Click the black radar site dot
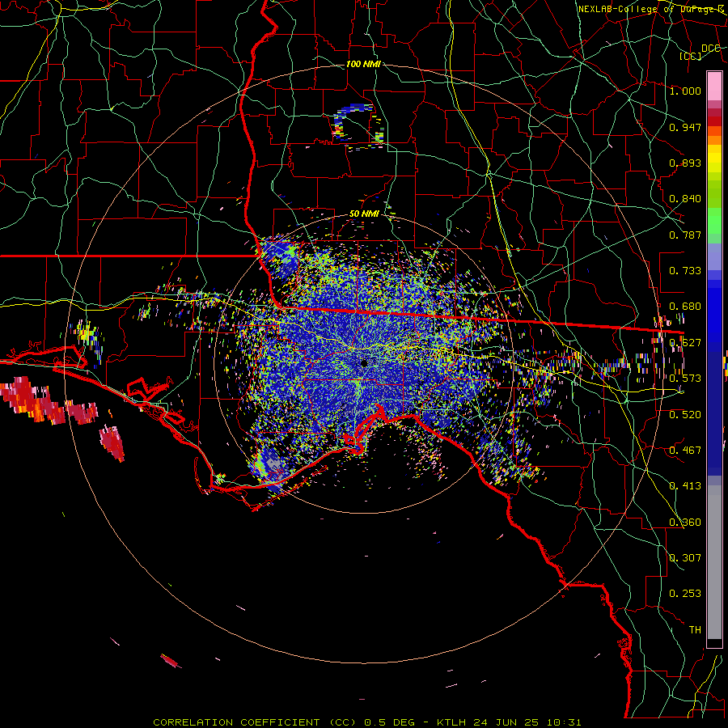Image resolution: width=728 pixels, height=728 pixels. click(x=364, y=363)
